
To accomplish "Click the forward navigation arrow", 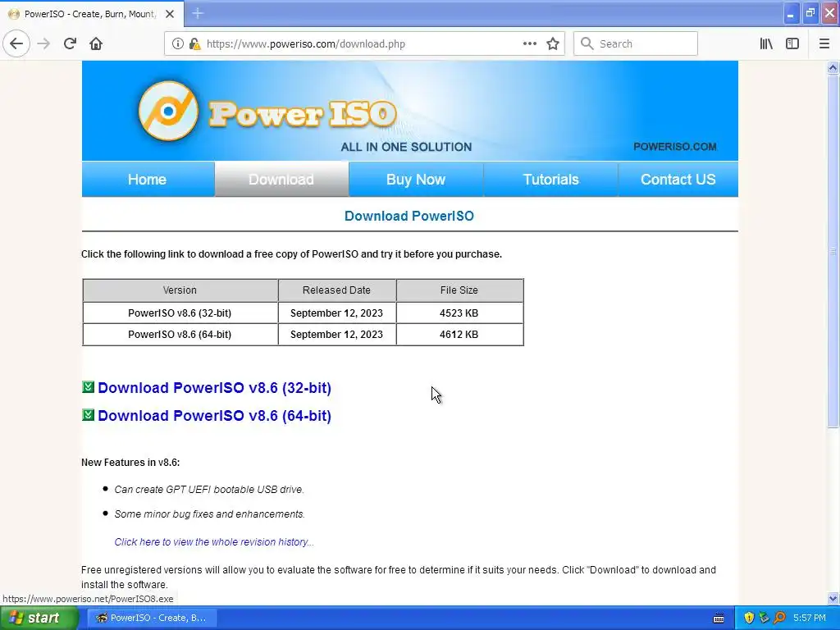I will [44, 43].
